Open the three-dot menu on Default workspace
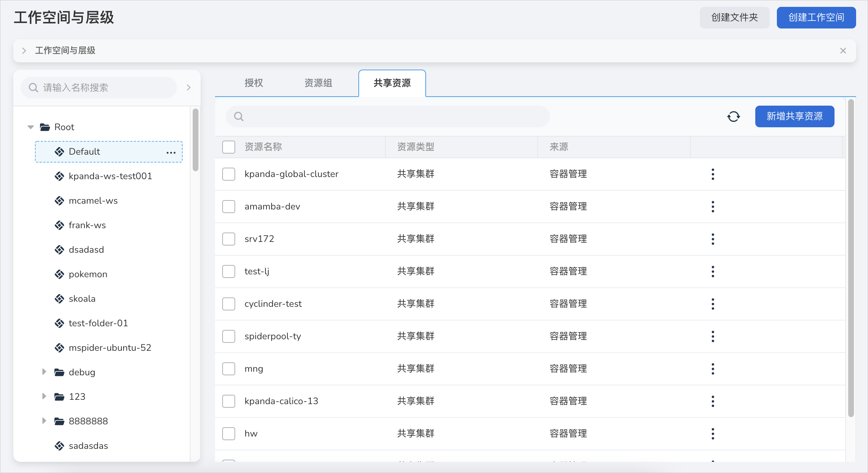The image size is (868, 473). 171,152
